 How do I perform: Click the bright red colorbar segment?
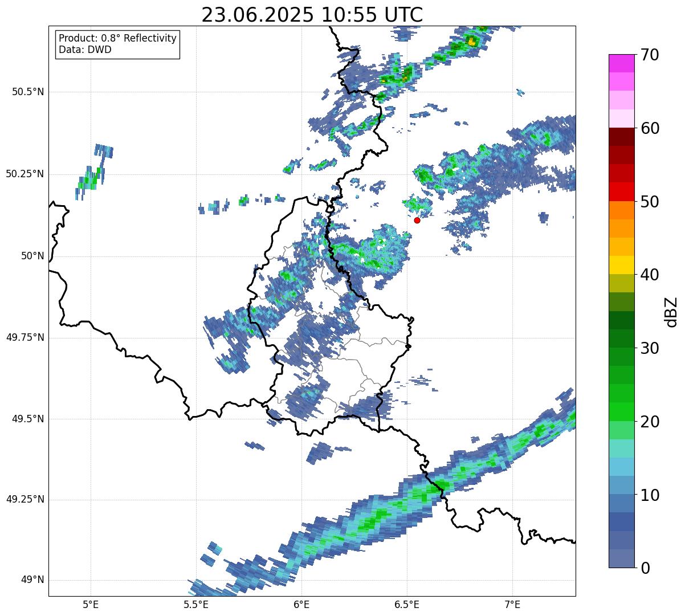pos(621,191)
